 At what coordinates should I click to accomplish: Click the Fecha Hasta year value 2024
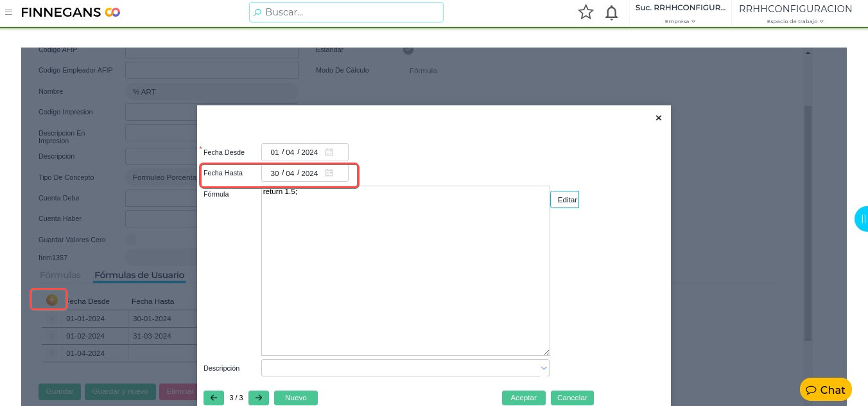click(309, 173)
